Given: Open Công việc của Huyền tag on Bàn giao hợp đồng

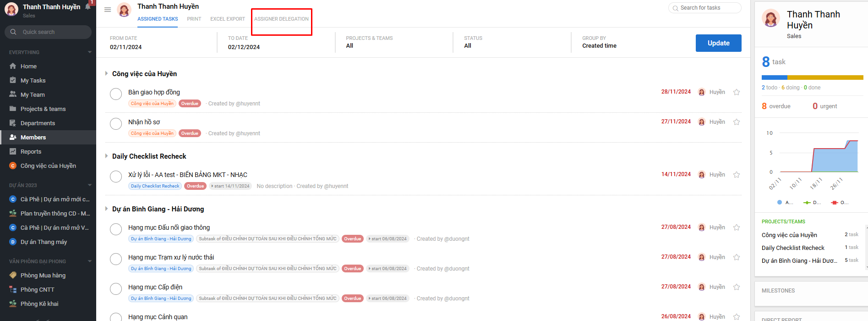Looking at the screenshot, I should (152, 104).
